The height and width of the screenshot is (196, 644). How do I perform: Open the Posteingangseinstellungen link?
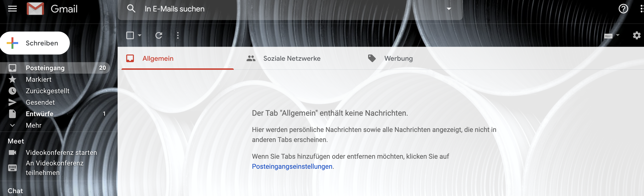coord(292,167)
